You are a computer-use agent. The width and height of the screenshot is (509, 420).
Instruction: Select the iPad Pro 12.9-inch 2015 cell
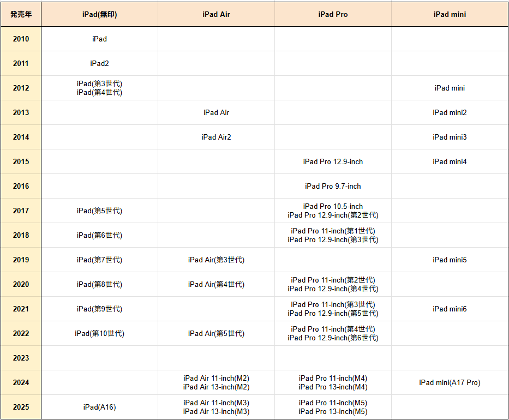(333, 162)
